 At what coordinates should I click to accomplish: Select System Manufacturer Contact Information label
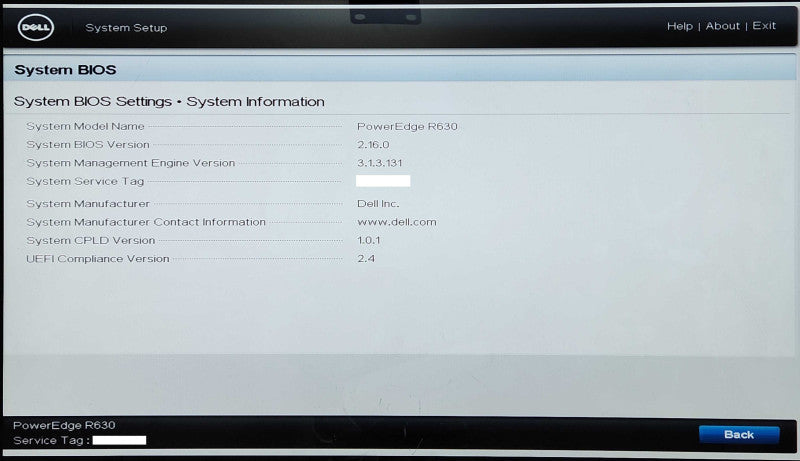coord(146,222)
